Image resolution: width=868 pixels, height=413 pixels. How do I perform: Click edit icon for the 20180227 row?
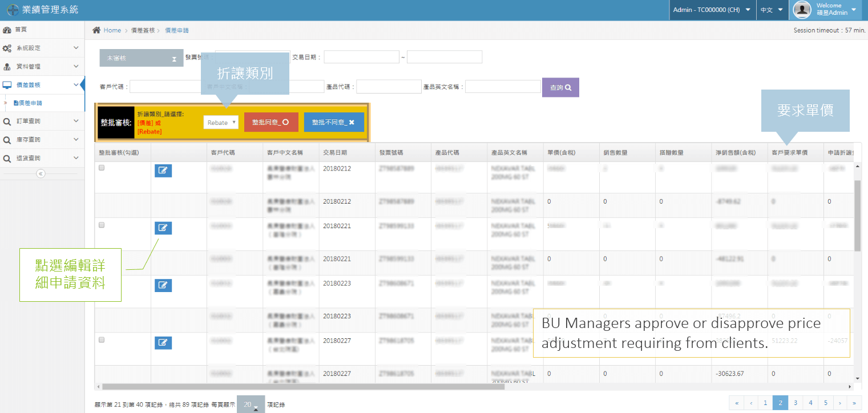point(163,342)
